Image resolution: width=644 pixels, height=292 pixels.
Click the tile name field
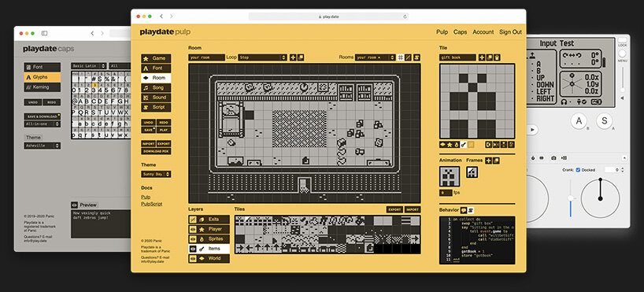[457, 58]
